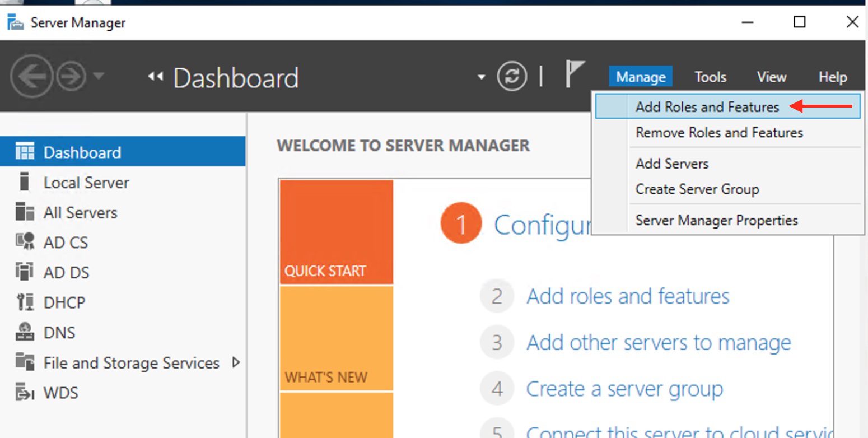Open the notifications flag icon
This screenshot has width=868, height=438.
point(575,74)
